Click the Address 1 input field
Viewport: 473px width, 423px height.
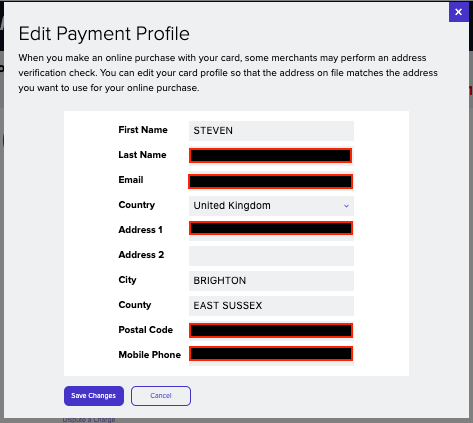271,231
